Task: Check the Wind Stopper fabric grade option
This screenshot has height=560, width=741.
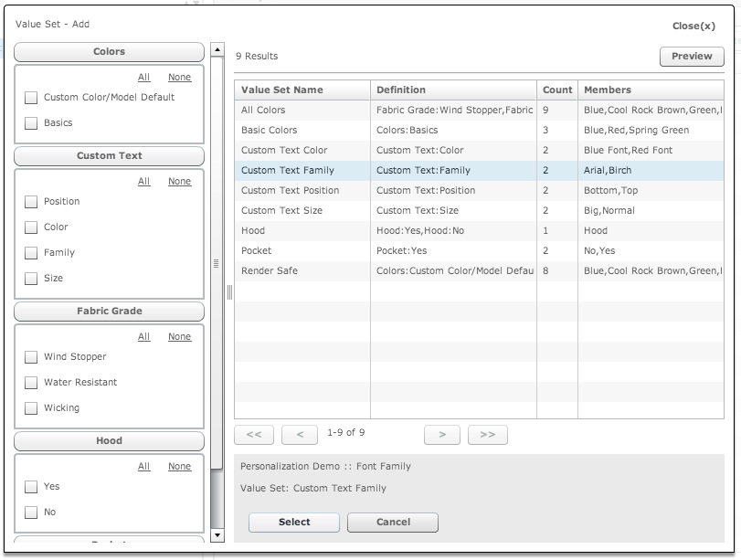Action: (x=31, y=358)
